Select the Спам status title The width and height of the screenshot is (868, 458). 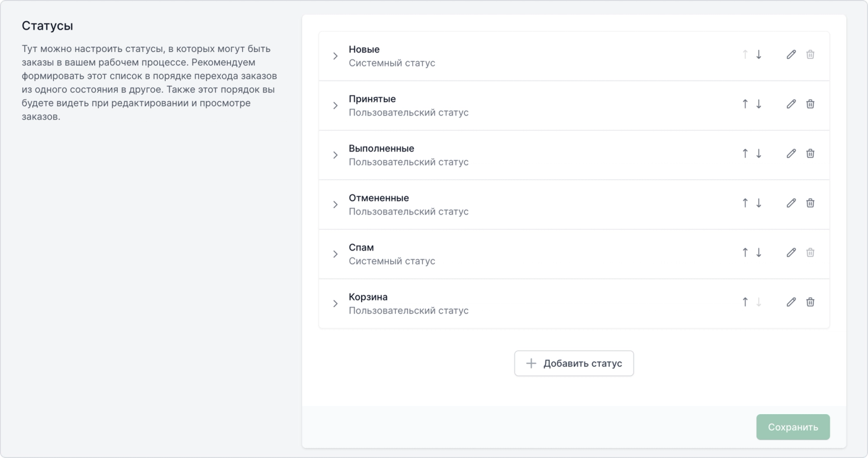(x=361, y=248)
